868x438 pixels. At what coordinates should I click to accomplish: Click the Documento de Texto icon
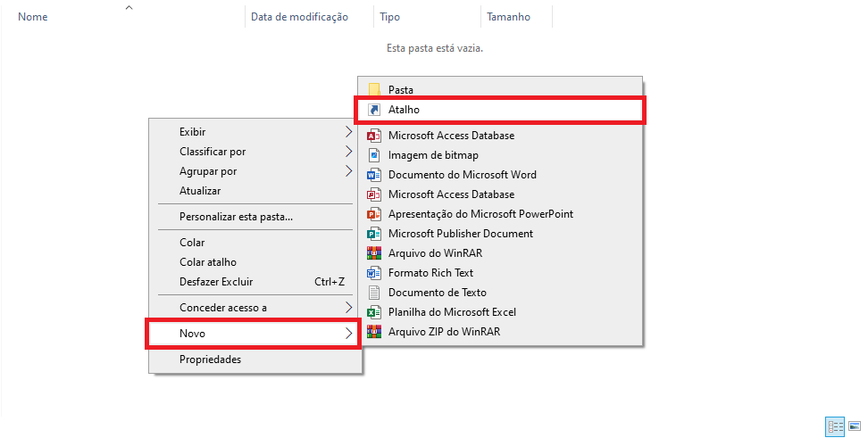[374, 293]
